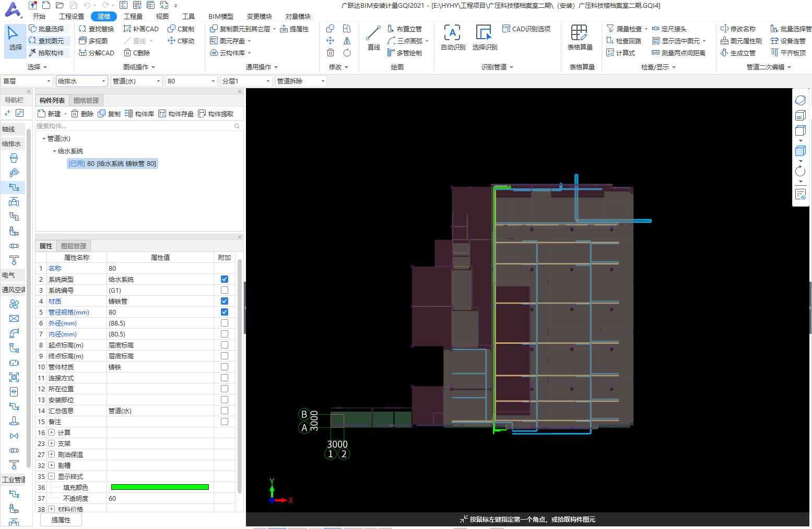Click C移动 move tool

point(181,41)
